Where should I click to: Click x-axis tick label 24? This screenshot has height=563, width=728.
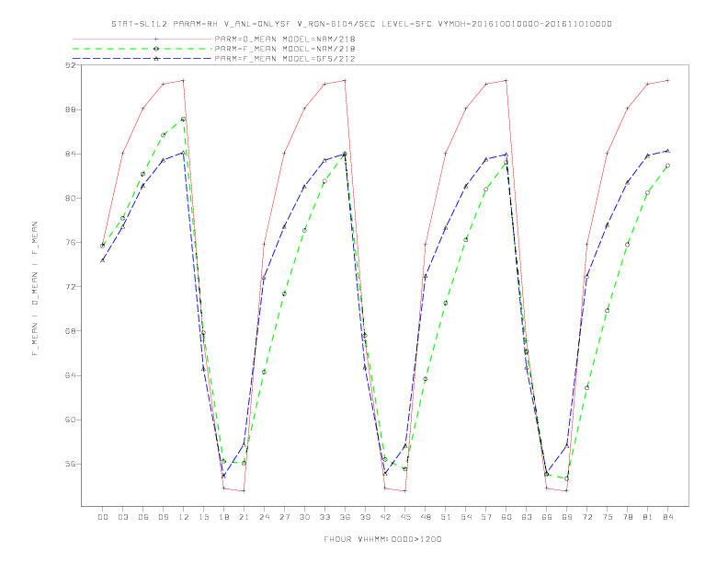(x=264, y=517)
